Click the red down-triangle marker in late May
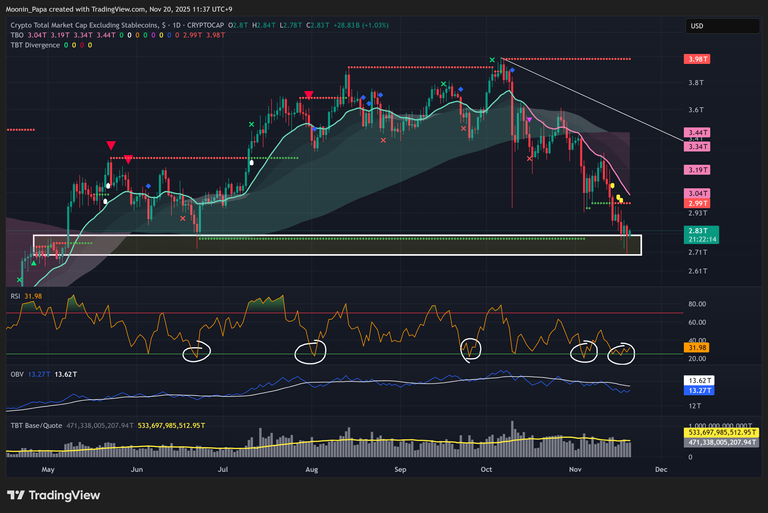This screenshot has width=768, height=513. (112, 146)
